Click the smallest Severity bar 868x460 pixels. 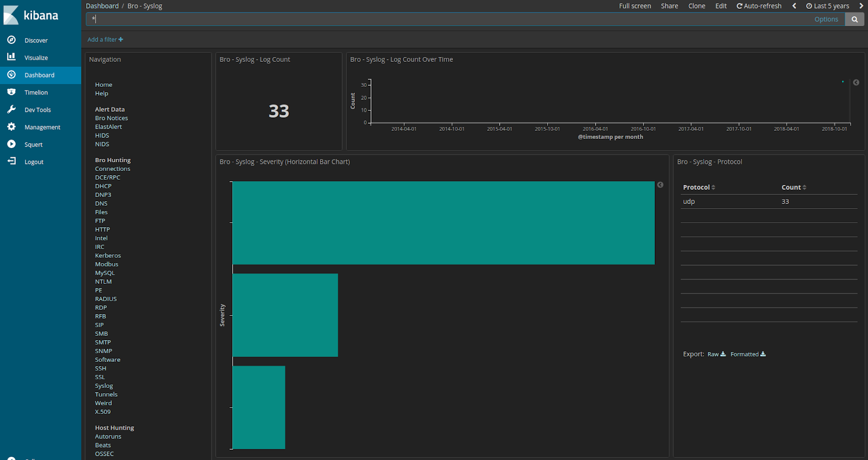pos(259,407)
